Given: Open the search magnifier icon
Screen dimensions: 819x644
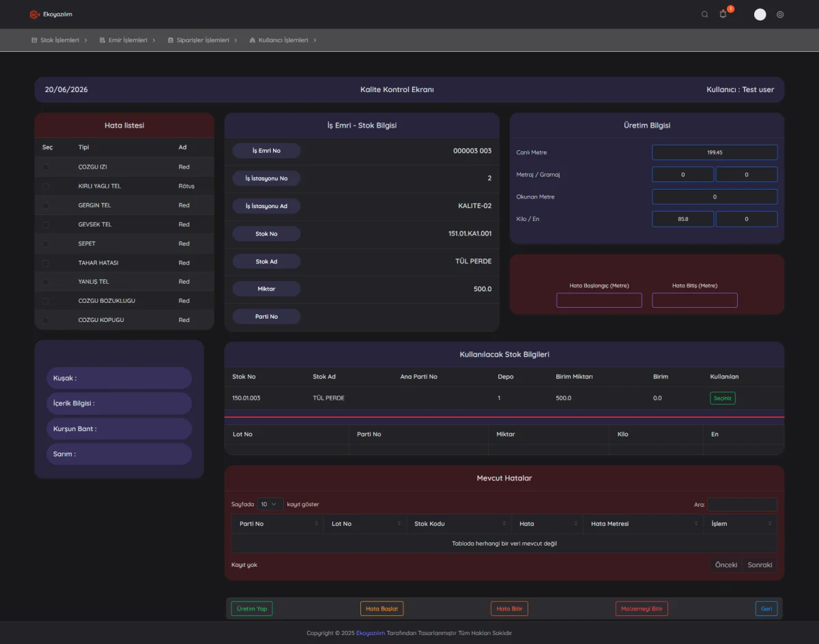Looking at the screenshot, I should (x=705, y=14).
